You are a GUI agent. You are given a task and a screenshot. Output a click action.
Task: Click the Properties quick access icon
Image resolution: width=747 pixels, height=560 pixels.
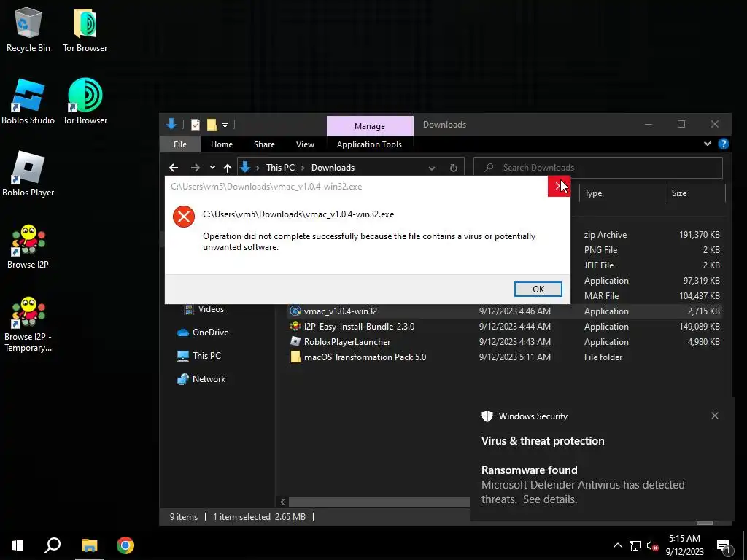coord(196,125)
